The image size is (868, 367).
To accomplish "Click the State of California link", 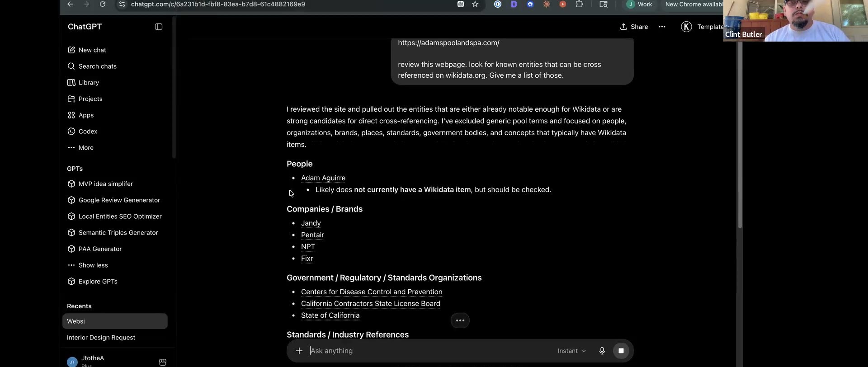I will point(330,315).
